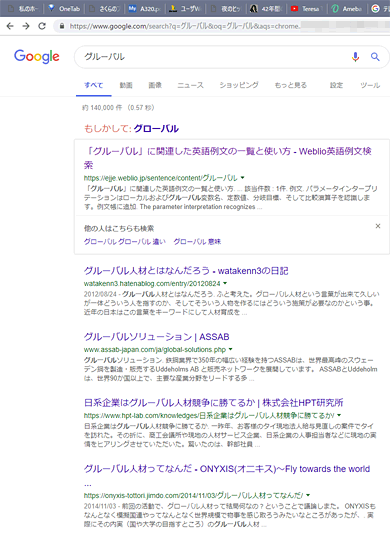
Task: Open the 設定 settings menu
Action: pyautogui.click(x=336, y=85)
